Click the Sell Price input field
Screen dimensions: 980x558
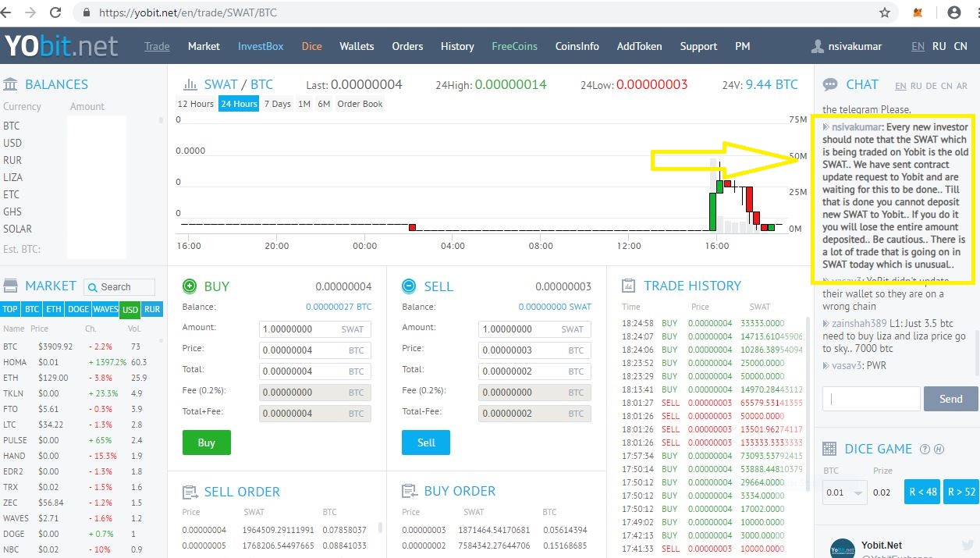[x=534, y=350]
